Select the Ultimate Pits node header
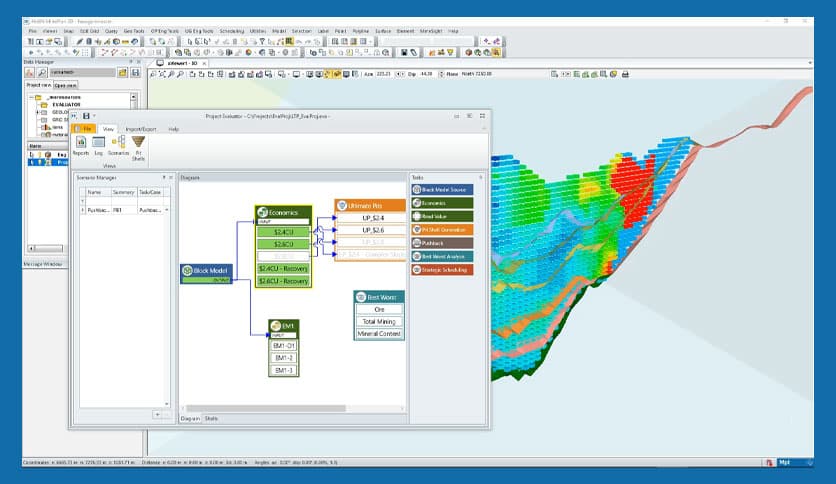Viewport: 836px width, 484px height. click(369, 205)
